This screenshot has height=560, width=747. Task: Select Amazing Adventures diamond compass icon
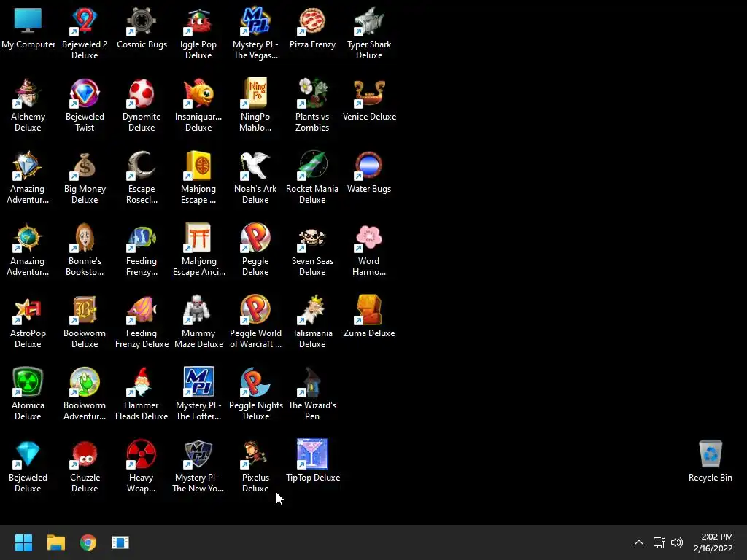(28, 166)
